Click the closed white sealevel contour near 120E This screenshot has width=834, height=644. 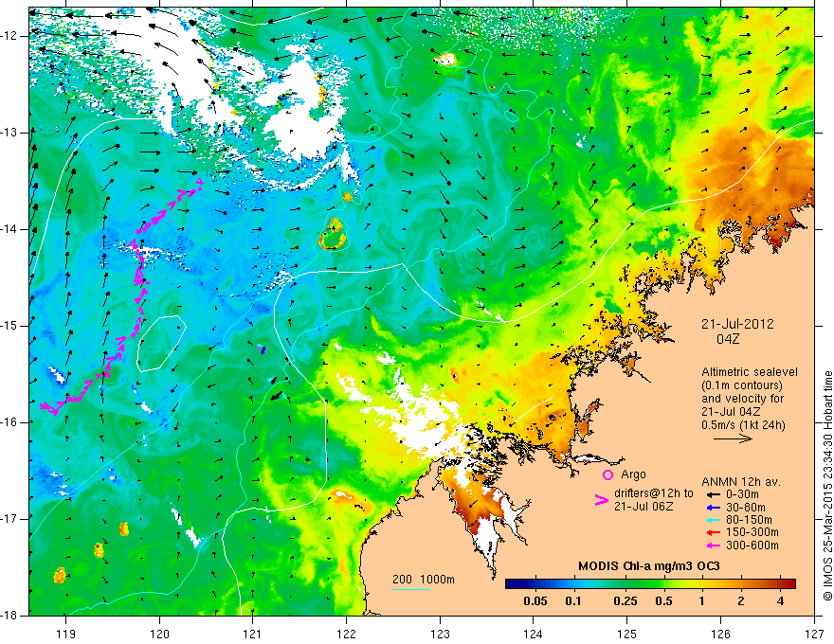(162, 343)
